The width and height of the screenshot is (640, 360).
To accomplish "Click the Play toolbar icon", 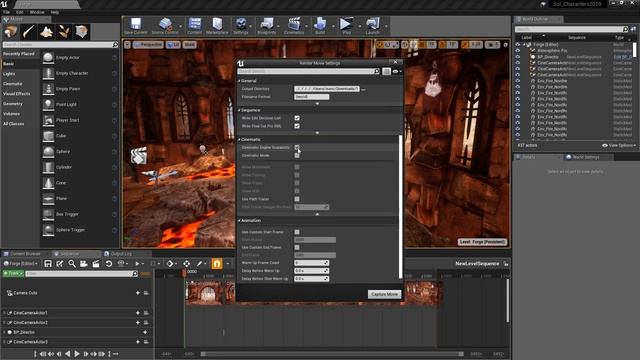I will point(347,26).
